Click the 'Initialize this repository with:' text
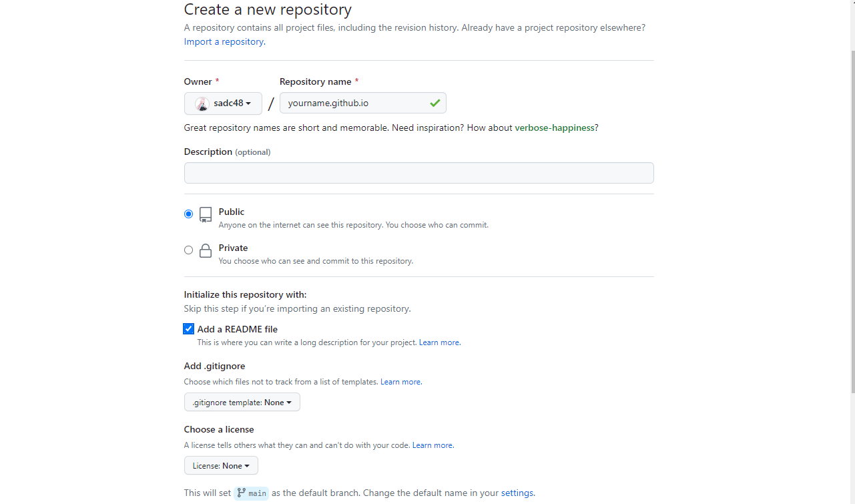 pyautogui.click(x=246, y=294)
